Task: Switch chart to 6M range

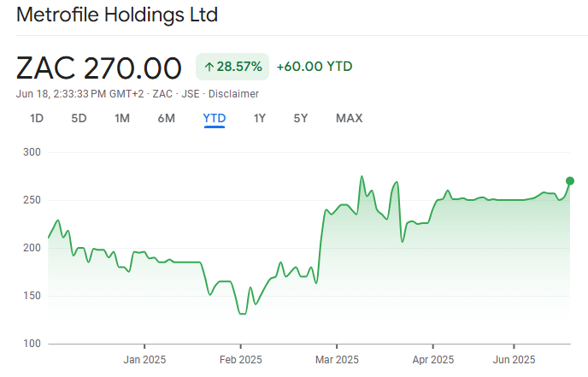Action: click(166, 119)
